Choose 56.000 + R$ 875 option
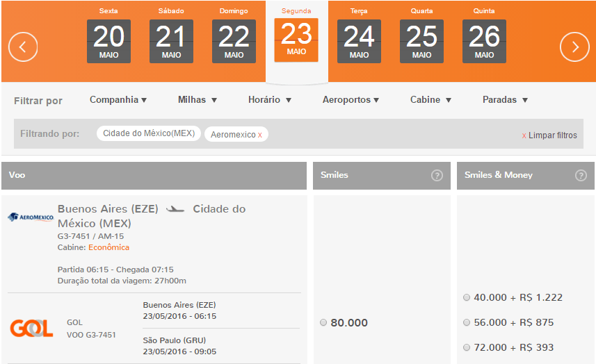Screen dimensions: 596x364 pyautogui.click(x=467, y=322)
